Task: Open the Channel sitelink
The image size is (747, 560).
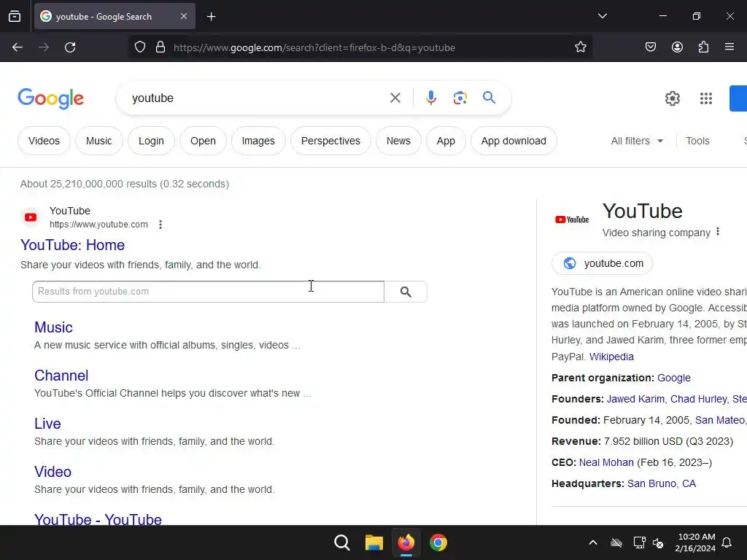Action: pos(61,376)
